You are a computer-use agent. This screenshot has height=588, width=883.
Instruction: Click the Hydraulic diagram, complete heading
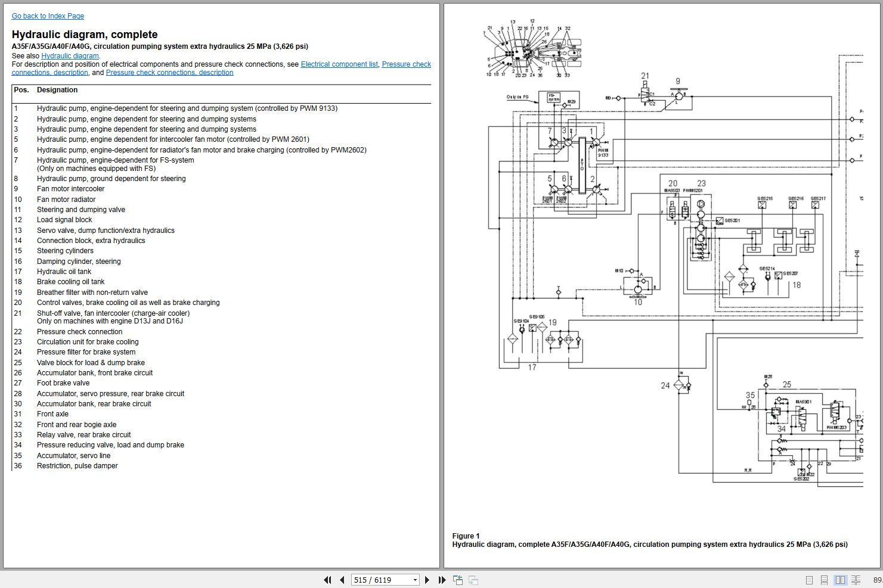click(85, 35)
